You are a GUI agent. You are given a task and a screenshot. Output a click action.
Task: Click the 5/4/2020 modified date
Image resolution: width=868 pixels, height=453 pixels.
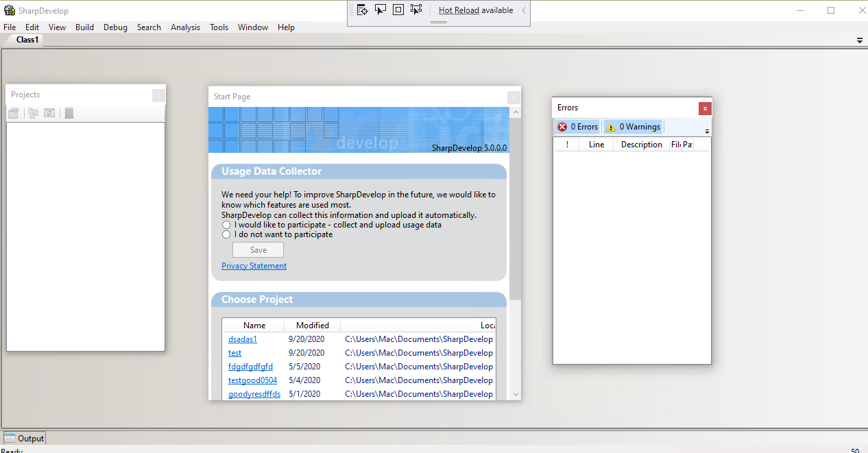304,380
